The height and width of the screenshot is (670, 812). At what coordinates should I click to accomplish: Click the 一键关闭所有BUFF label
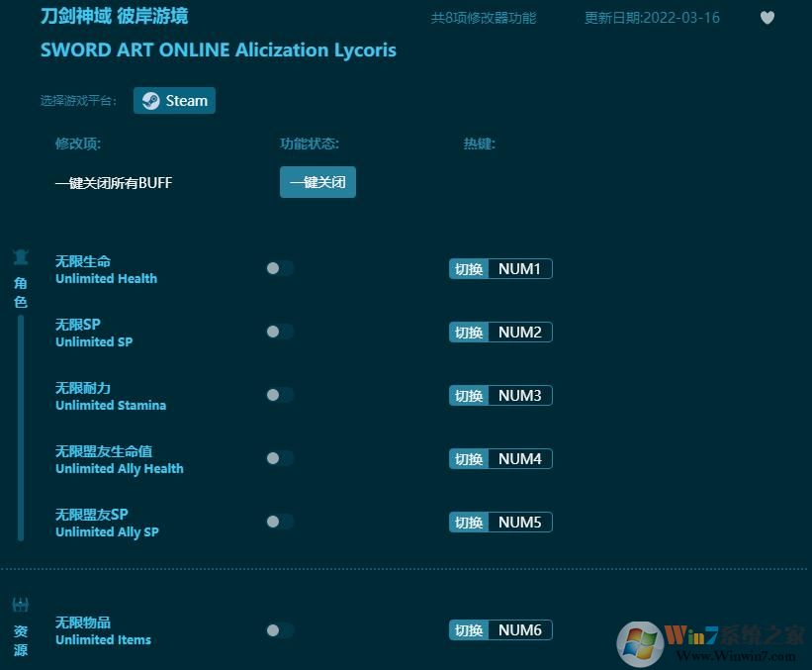click(114, 182)
